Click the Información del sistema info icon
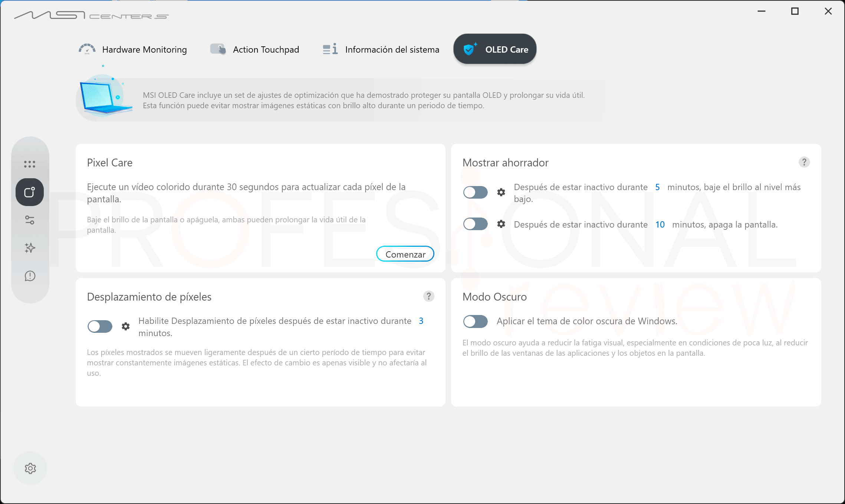 pos(330,49)
